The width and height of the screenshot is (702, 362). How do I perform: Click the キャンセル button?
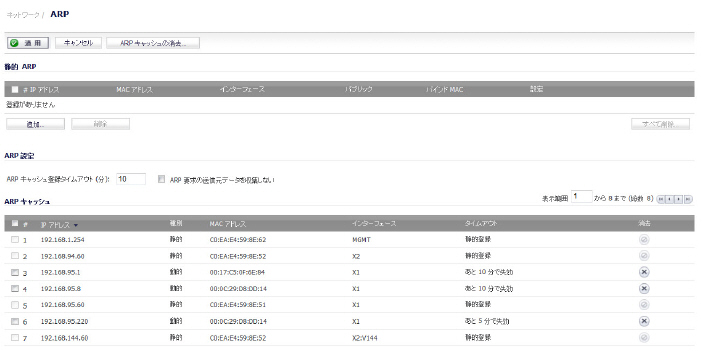[78, 43]
